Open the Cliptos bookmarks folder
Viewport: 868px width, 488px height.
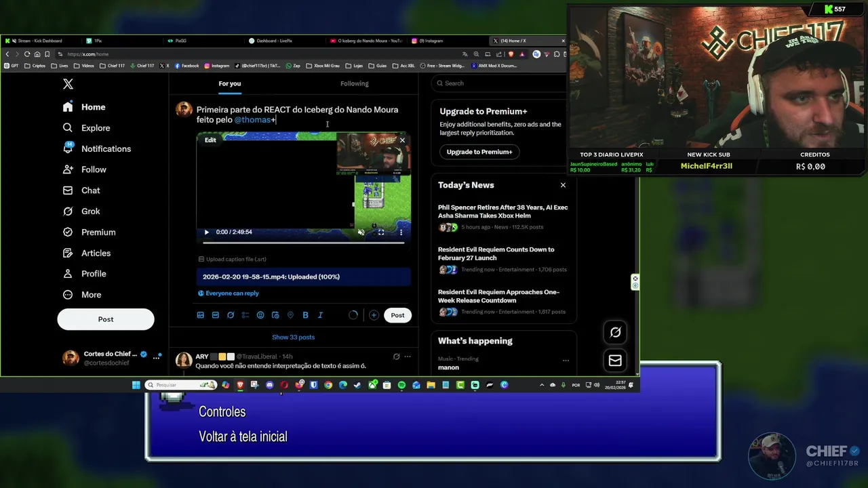pyautogui.click(x=35, y=66)
